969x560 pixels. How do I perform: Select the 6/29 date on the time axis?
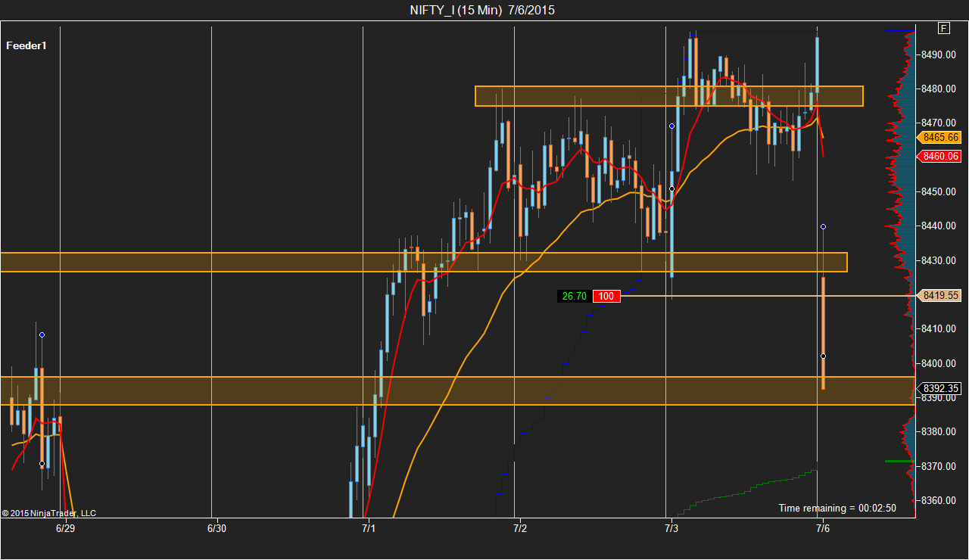coord(65,528)
